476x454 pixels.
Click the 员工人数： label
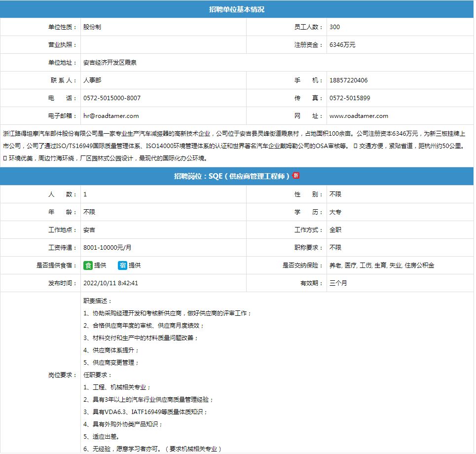[309, 27]
